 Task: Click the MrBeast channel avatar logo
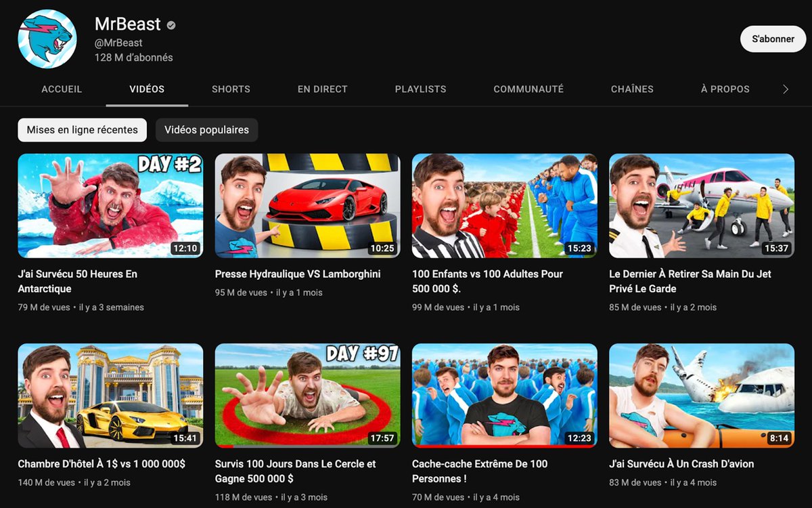pos(47,39)
